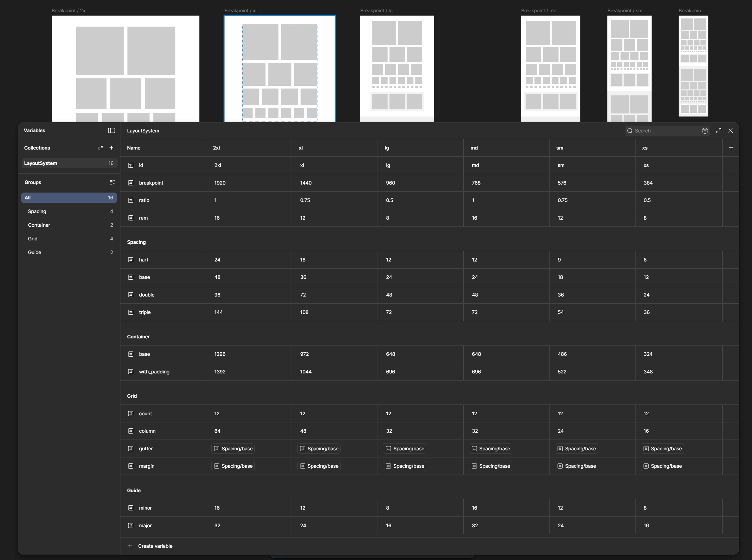Collapse all groups using the collapse icon
The width and height of the screenshot is (752, 560).
point(112,182)
